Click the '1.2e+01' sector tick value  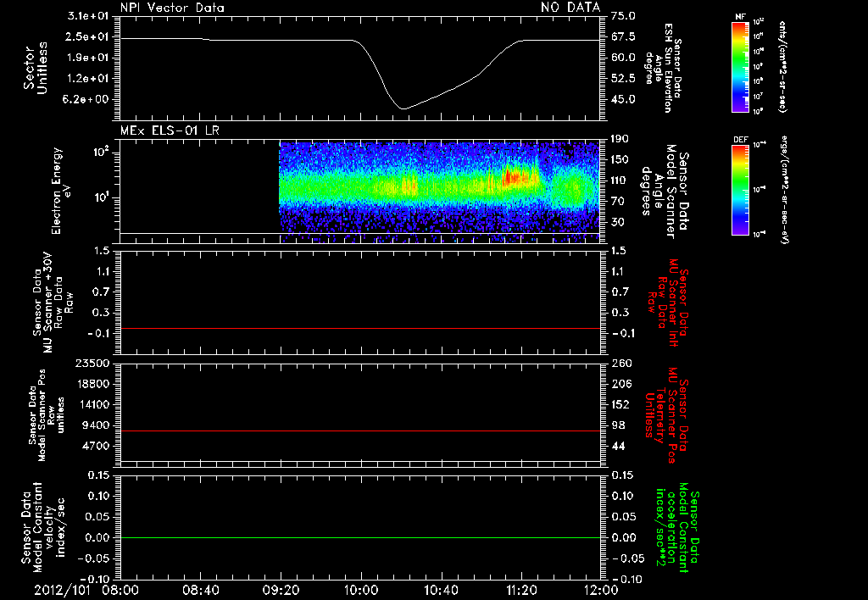(x=88, y=79)
